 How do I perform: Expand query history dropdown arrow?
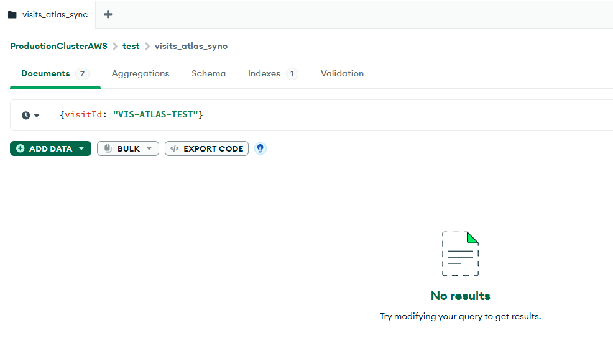[37, 116]
